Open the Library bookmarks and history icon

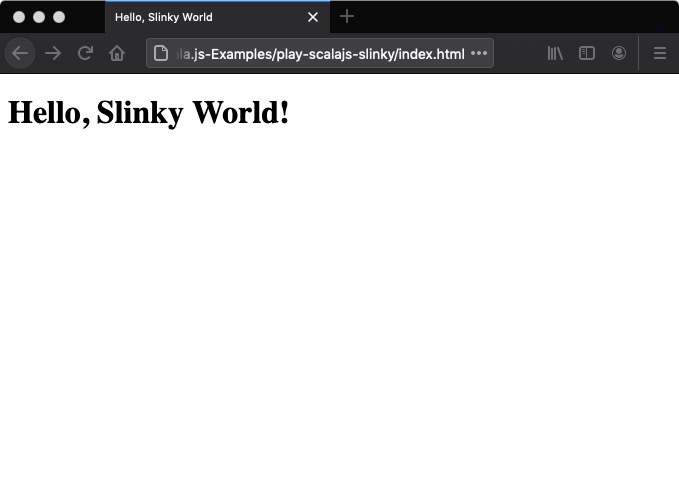click(555, 53)
